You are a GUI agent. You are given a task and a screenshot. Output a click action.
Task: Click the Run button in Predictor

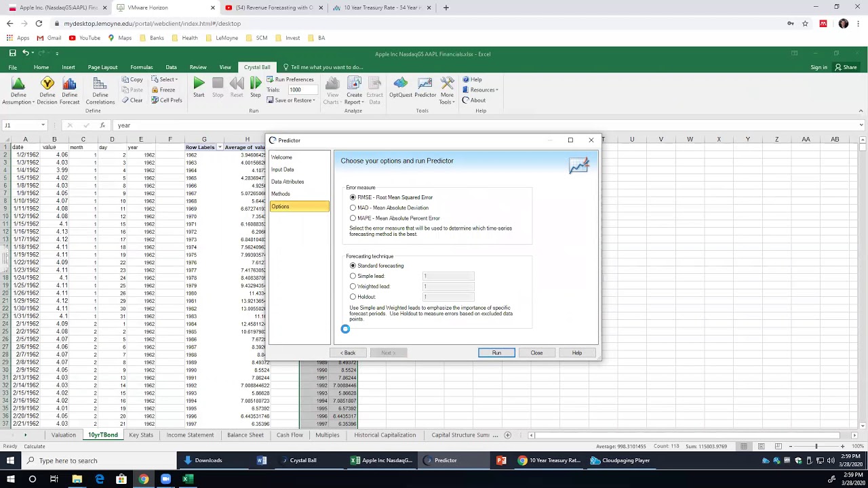pos(496,352)
